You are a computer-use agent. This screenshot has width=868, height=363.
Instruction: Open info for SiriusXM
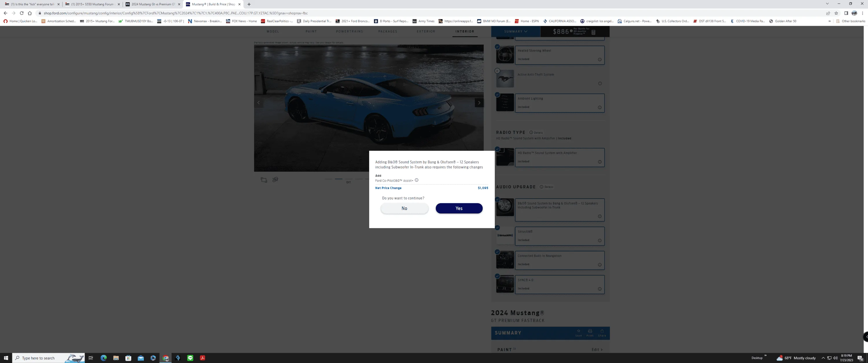click(x=600, y=240)
